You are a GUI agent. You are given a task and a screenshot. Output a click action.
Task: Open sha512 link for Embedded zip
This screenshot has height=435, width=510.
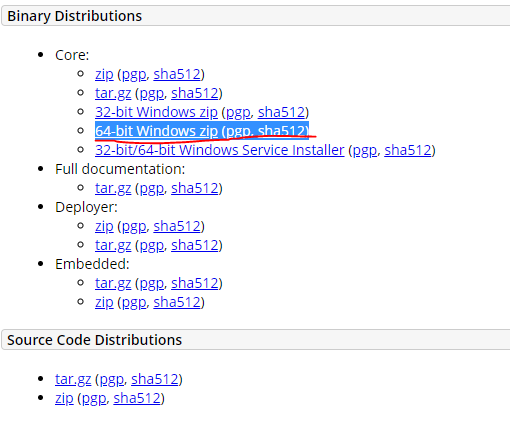coord(177,302)
